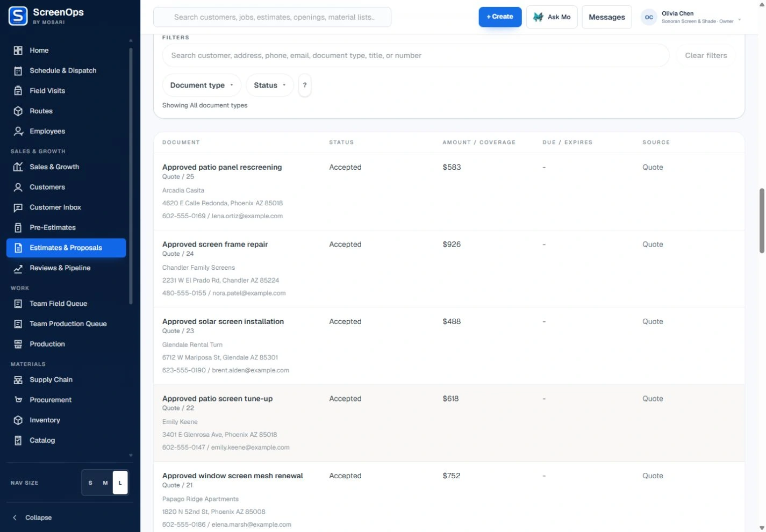Set nav size to M
Image resolution: width=766 pixels, height=532 pixels.
click(x=105, y=483)
